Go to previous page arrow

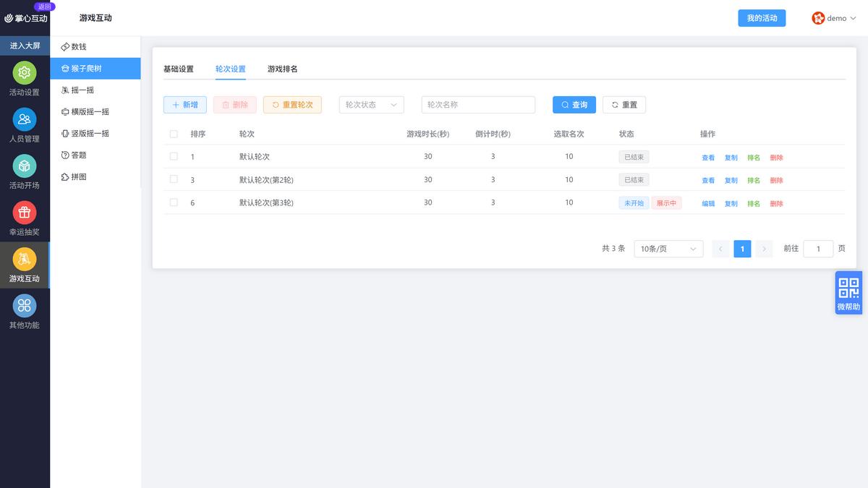720,249
